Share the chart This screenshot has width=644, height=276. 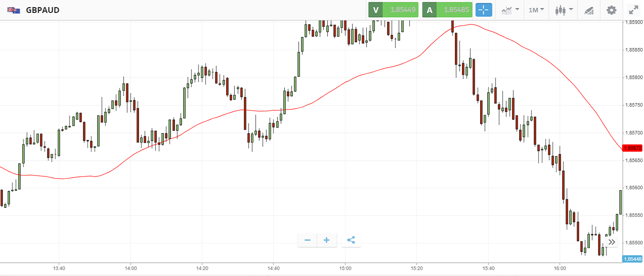coord(351,240)
